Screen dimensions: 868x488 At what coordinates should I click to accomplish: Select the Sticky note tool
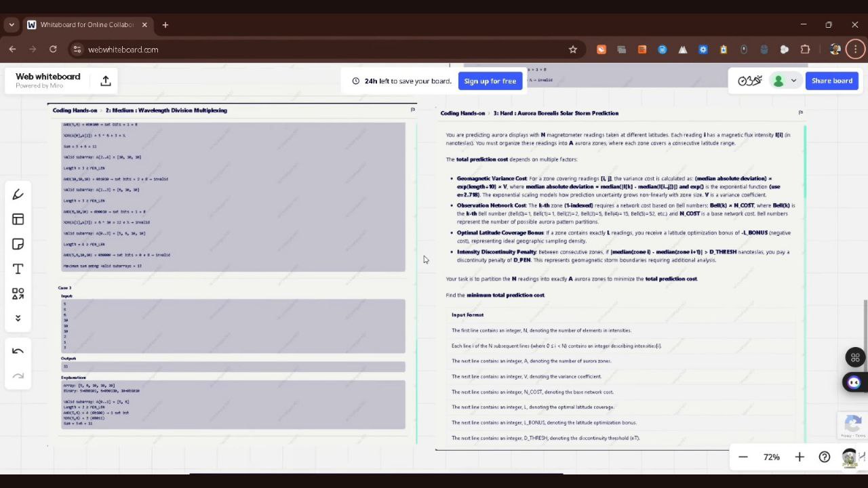[18, 245]
